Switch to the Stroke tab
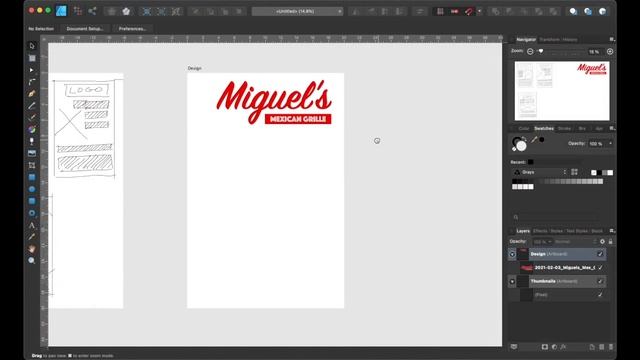 564,129
